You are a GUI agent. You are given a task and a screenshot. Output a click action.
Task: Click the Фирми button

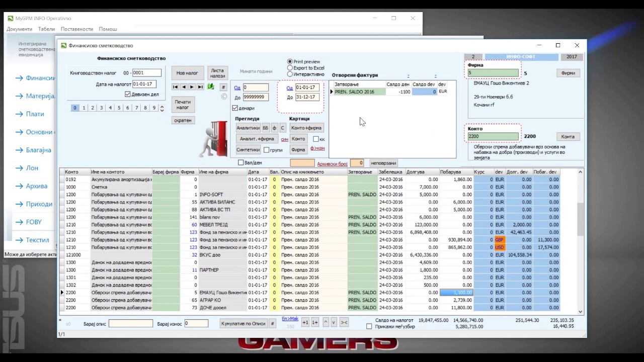click(568, 73)
